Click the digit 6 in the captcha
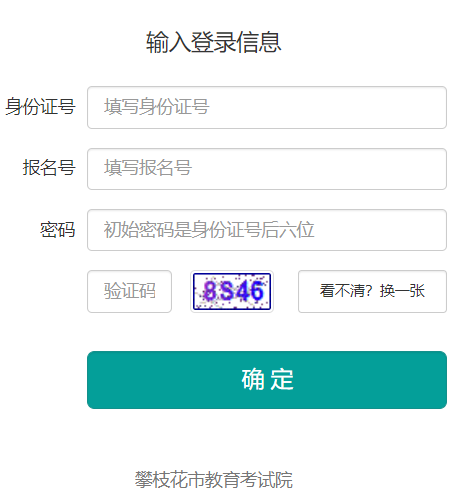The image size is (465, 496). click(257, 291)
